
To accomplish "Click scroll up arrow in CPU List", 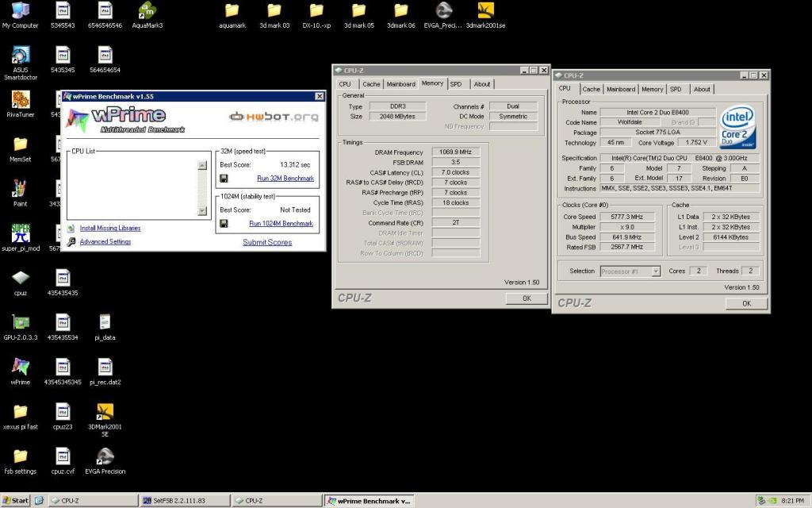I will (x=202, y=165).
